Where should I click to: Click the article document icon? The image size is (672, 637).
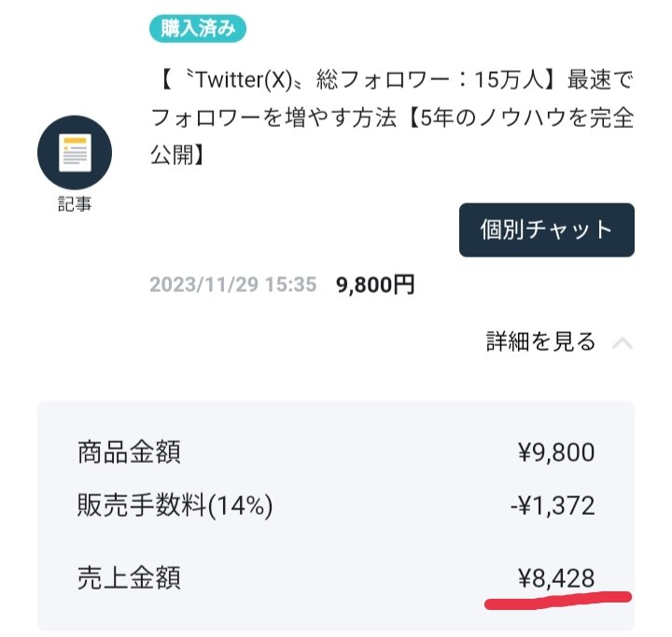click(x=75, y=153)
